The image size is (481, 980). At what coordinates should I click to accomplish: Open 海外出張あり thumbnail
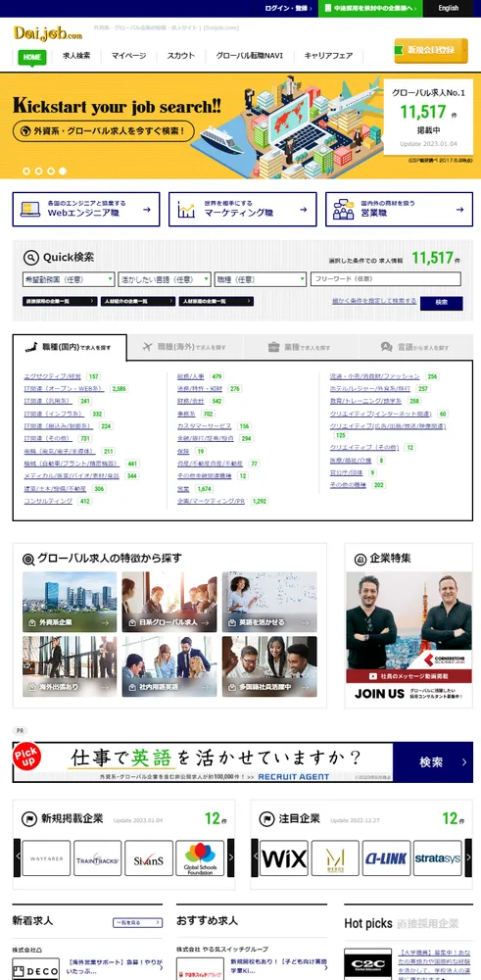tap(70, 666)
